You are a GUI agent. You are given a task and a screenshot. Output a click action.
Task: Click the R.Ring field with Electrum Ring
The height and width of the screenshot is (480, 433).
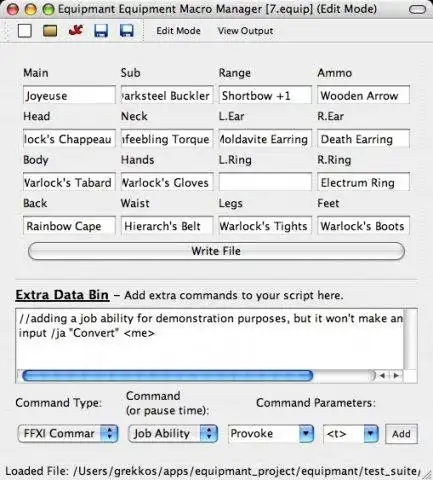point(363,182)
